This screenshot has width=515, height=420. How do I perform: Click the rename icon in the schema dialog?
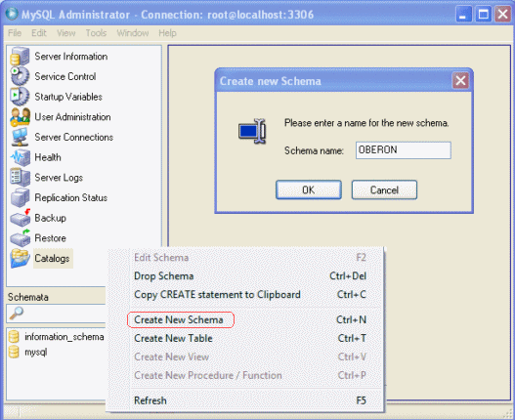(x=252, y=131)
